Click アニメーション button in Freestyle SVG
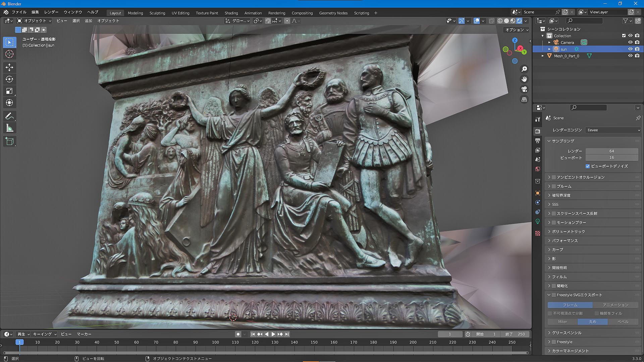The width and height of the screenshot is (644, 362). pos(615,305)
